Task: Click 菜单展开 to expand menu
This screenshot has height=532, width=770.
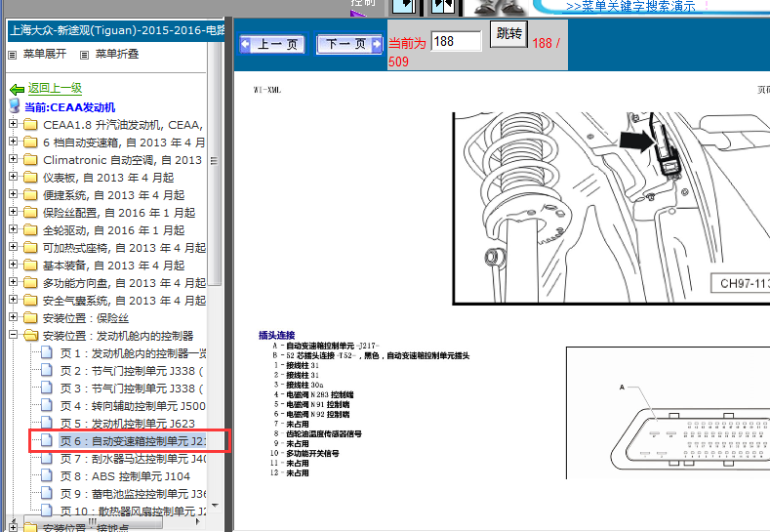Action: pos(45,54)
